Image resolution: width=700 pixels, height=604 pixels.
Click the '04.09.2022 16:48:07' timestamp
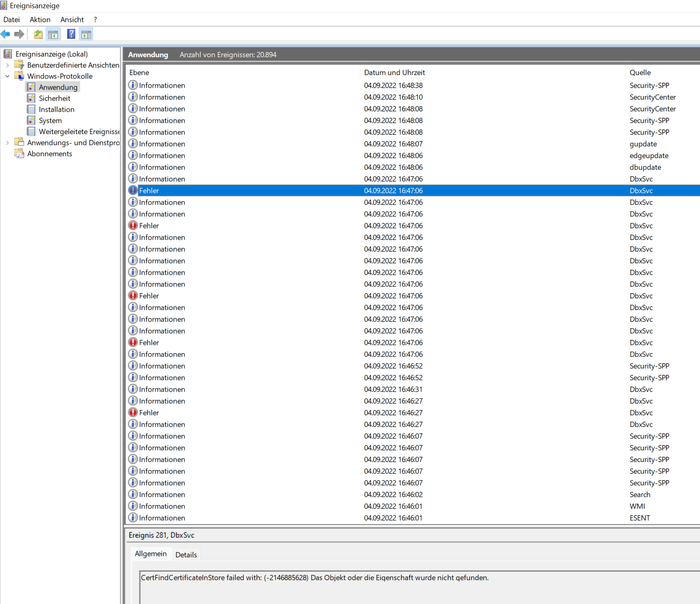tap(393, 144)
